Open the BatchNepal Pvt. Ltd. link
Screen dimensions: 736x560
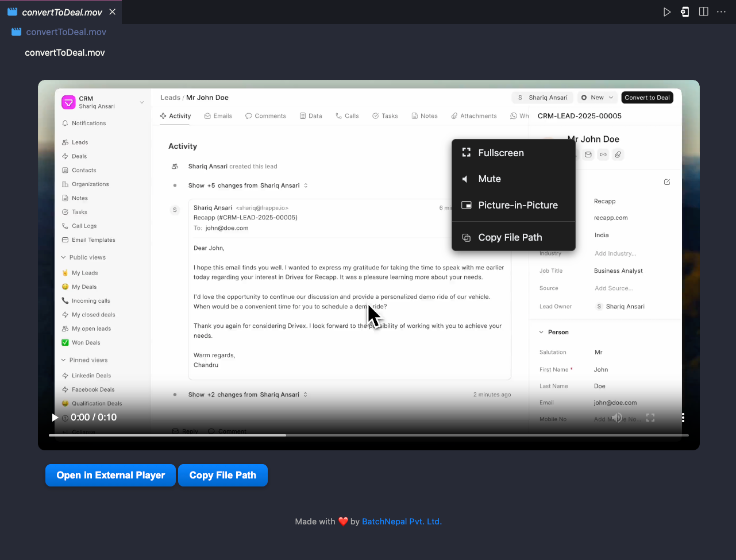tap(402, 522)
